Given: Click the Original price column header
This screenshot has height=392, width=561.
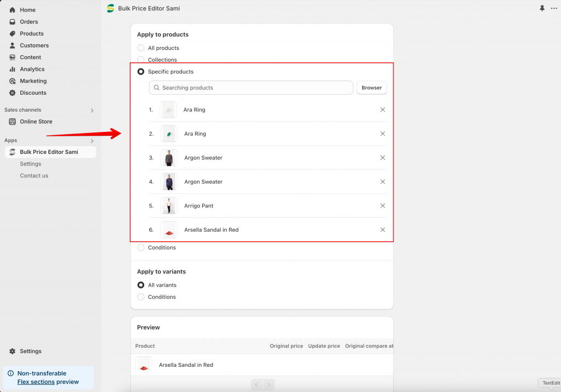Looking at the screenshot, I should tap(286, 346).
